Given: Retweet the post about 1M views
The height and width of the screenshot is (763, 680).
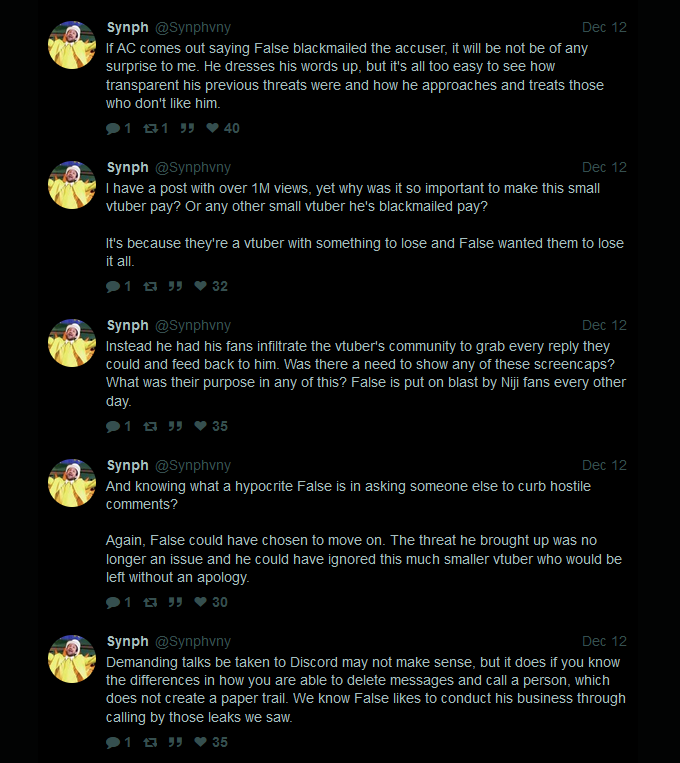Looking at the screenshot, I should (x=150, y=287).
